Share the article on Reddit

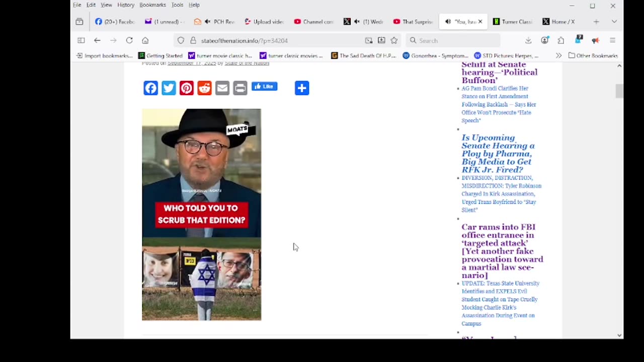204,88
